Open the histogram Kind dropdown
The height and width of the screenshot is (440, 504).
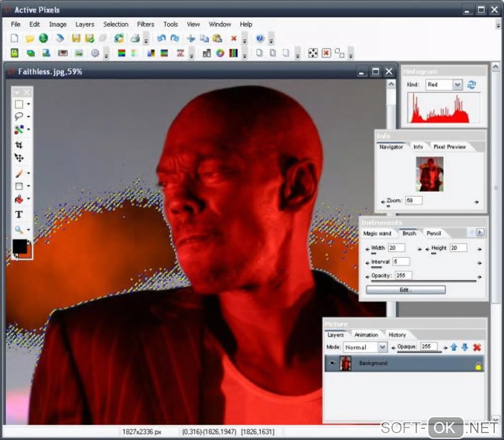457,85
